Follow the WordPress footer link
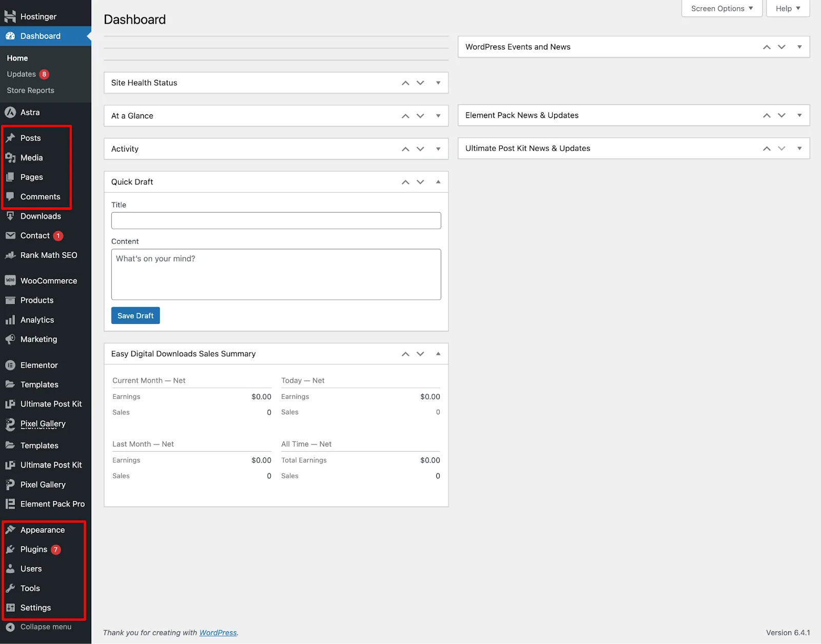This screenshot has width=821, height=644. pos(218,633)
